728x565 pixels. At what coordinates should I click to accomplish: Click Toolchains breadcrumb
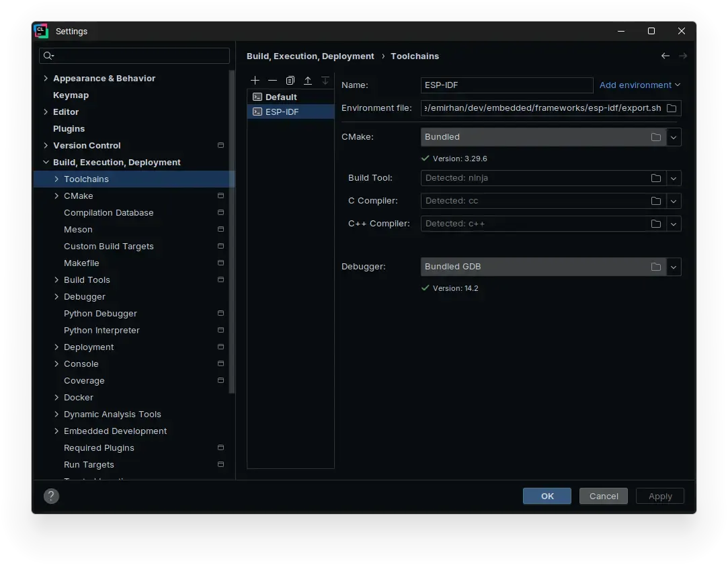(x=415, y=56)
